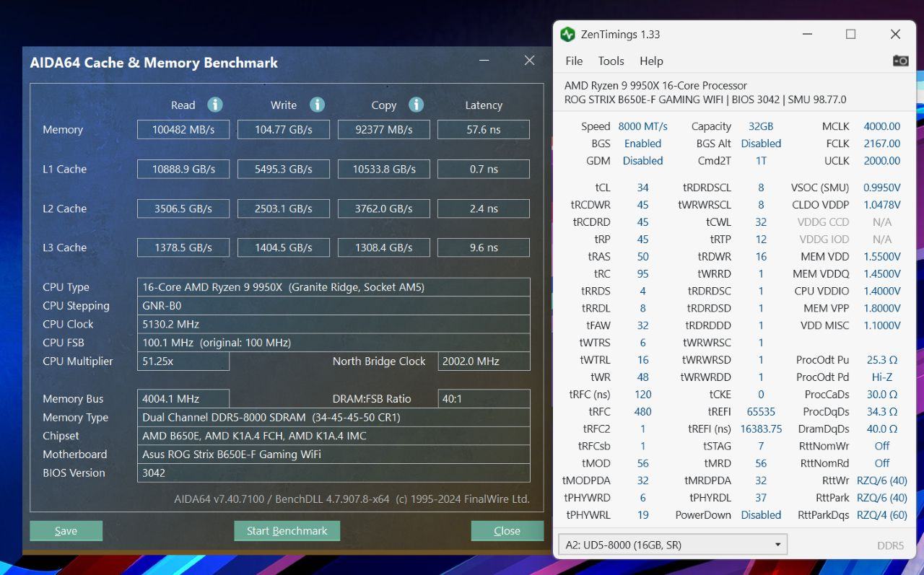Click the CPU Clock field 5130.2 MHz

(x=334, y=325)
